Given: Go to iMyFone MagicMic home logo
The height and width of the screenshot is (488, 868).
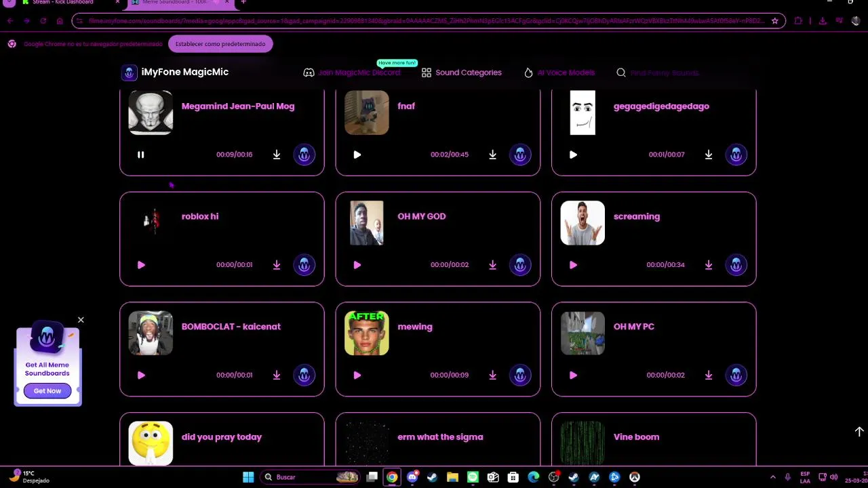Looking at the screenshot, I should [x=175, y=72].
